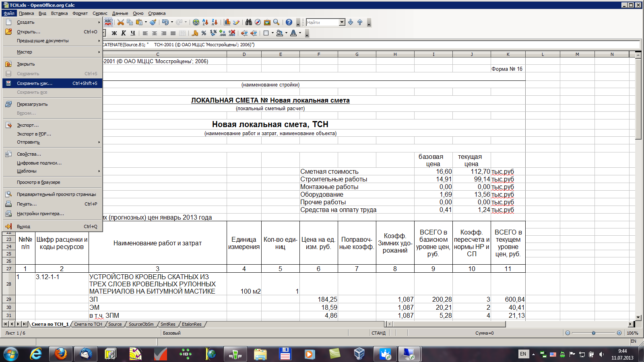Click the vertical scrollbar down arrow
Image resolution: width=644 pixels, height=362 pixels.
pos(638,317)
